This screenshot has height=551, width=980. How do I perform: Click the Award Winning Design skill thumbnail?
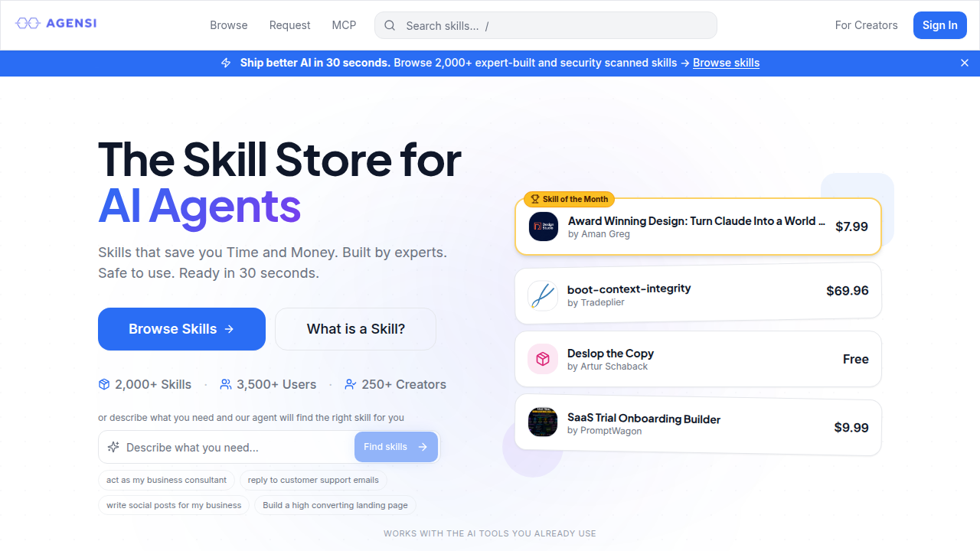(x=544, y=227)
